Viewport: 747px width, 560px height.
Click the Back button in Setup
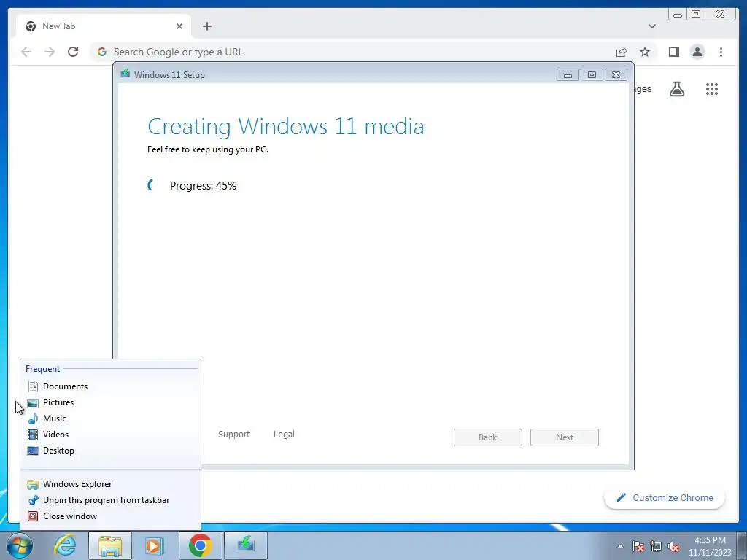coord(488,437)
